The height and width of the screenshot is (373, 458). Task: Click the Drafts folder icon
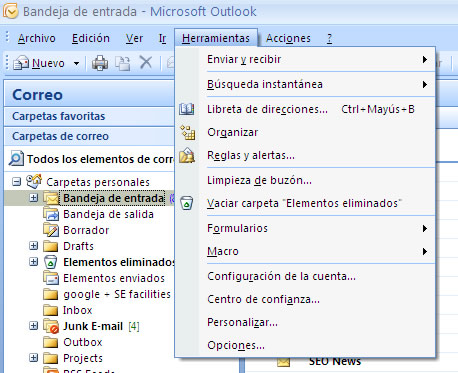51,246
